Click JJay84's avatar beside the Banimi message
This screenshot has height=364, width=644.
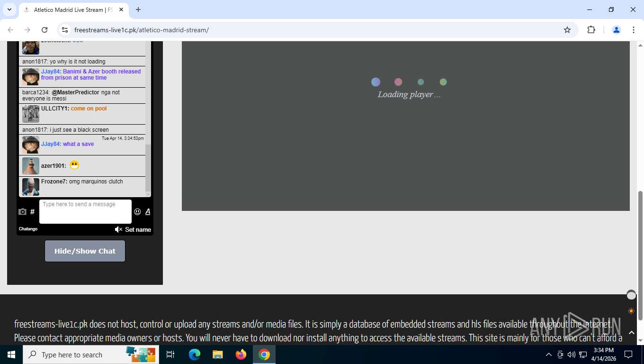click(31, 77)
